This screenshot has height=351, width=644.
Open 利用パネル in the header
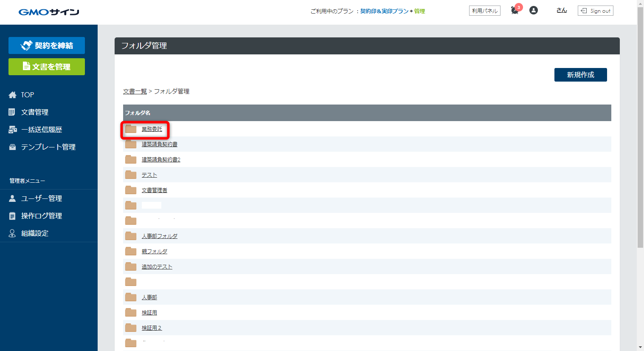pyautogui.click(x=484, y=11)
